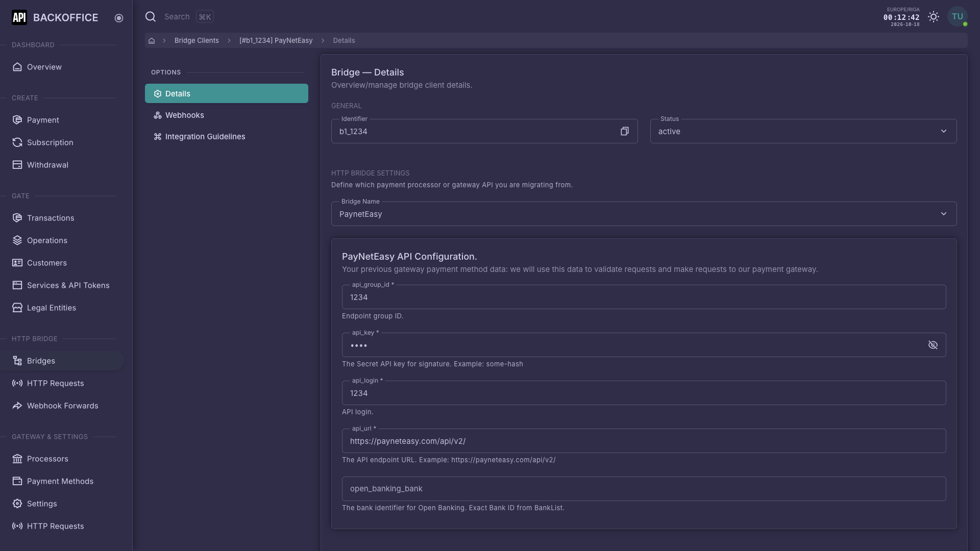Image resolution: width=980 pixels, height=551 pixels.
Task: Click the Transactions sidebar icon
Action: 17,218
